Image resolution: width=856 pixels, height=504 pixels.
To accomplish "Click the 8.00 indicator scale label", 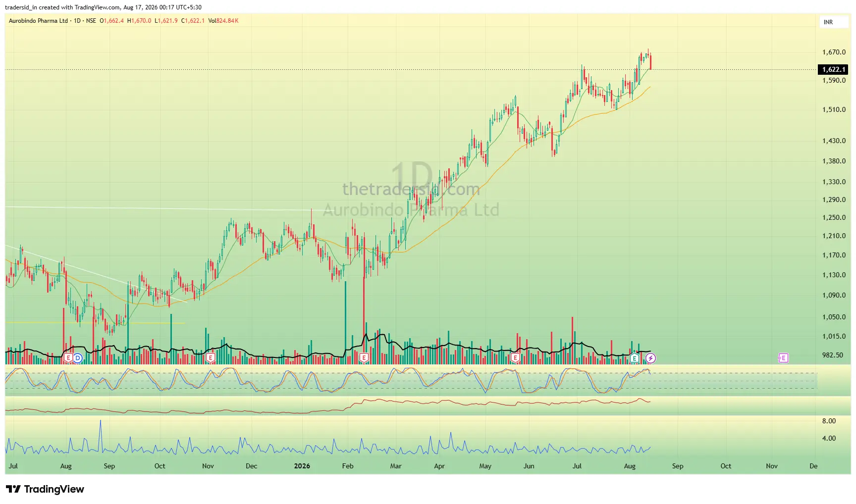I will pyautogui.click(x=829, y=421).
